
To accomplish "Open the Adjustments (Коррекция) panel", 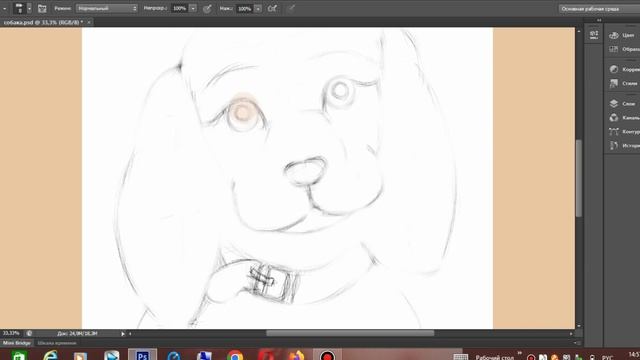I will pos(624,69).
